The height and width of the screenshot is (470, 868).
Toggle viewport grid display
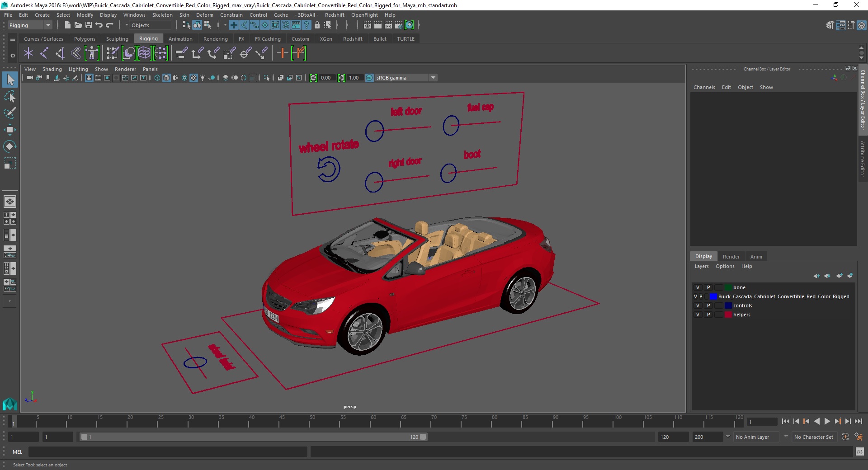(89, 78)
